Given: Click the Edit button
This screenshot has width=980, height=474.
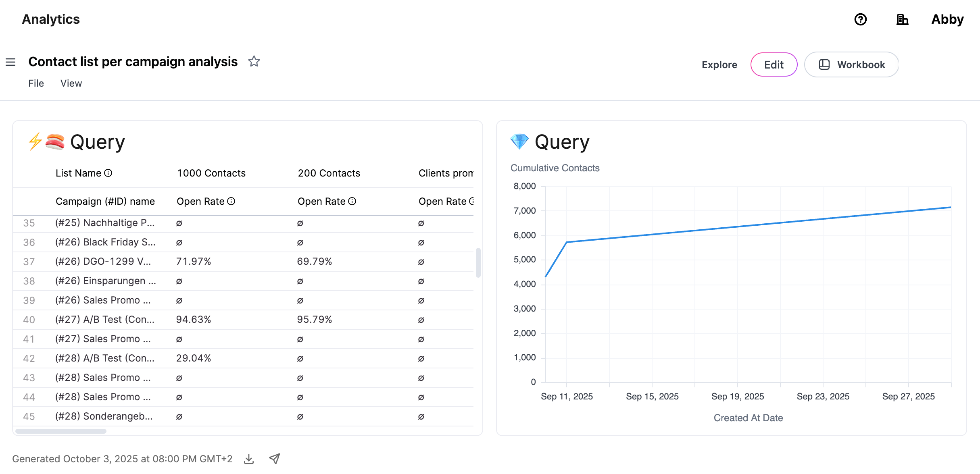Looking at the screenshot, I should [x=774, y=64].
